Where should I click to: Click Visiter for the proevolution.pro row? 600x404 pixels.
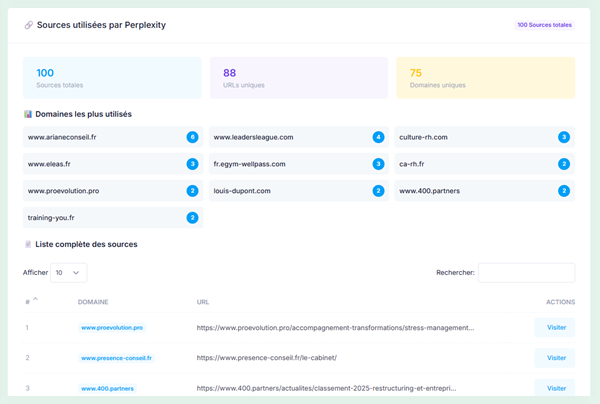click(554, 327)
